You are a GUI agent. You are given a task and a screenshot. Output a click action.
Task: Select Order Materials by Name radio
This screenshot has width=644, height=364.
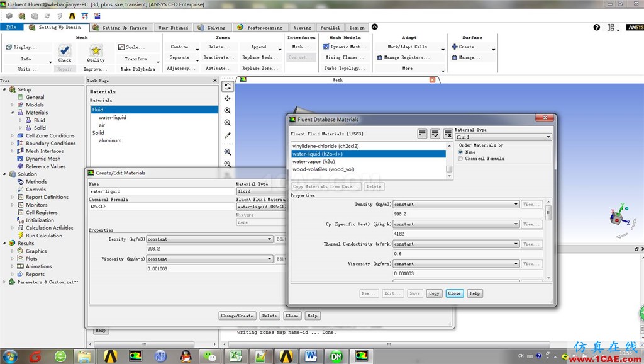tap(460, 152)
